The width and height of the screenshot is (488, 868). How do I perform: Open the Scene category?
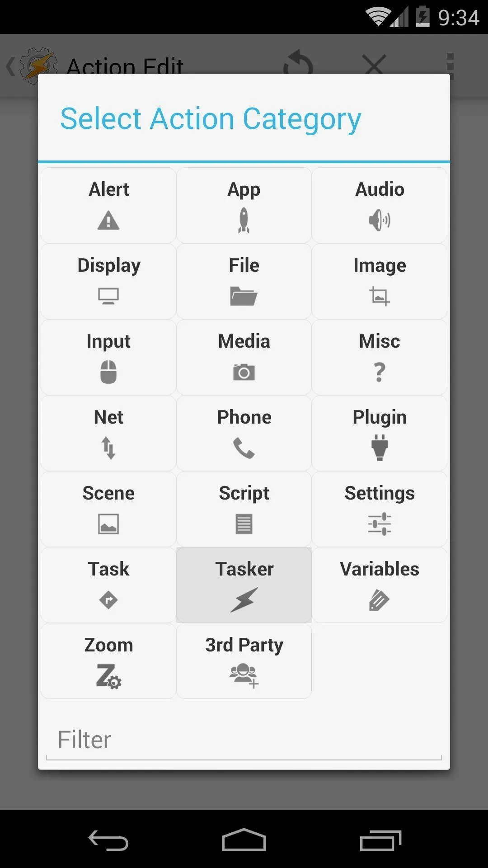pyautogui.click(x=108, y=509)
